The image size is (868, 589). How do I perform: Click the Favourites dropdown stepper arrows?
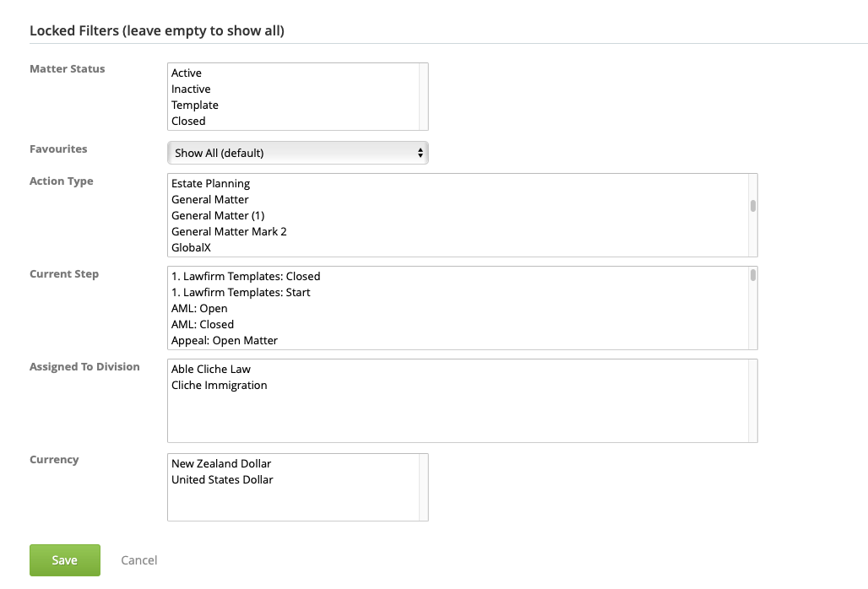point(420,153)
